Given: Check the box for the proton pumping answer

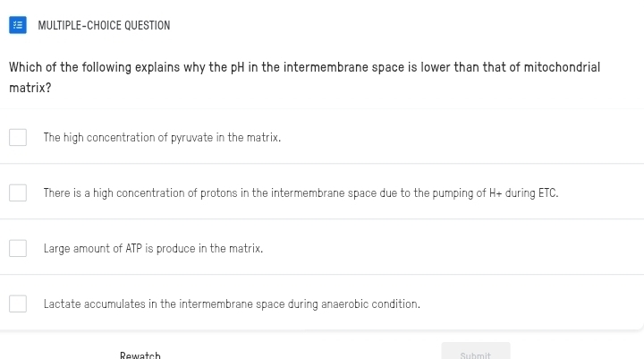Looking at the screenshot, I should click(x=18, y=193).
